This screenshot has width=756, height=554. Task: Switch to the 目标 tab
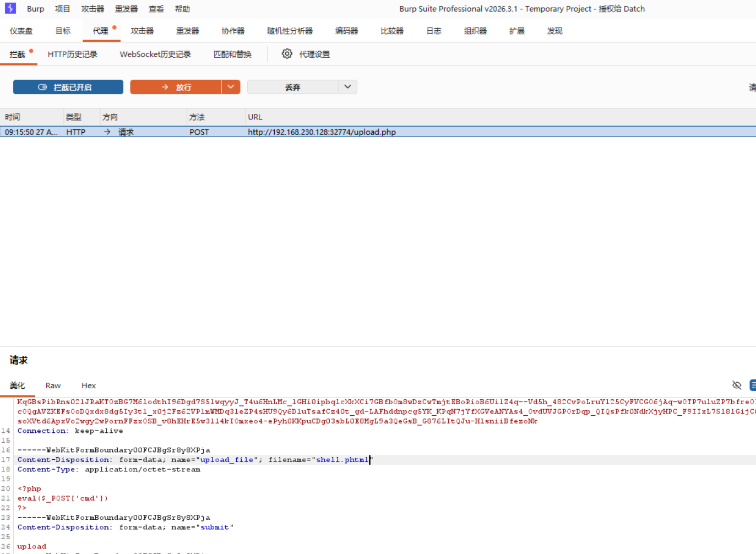click(x=63, y=31)
